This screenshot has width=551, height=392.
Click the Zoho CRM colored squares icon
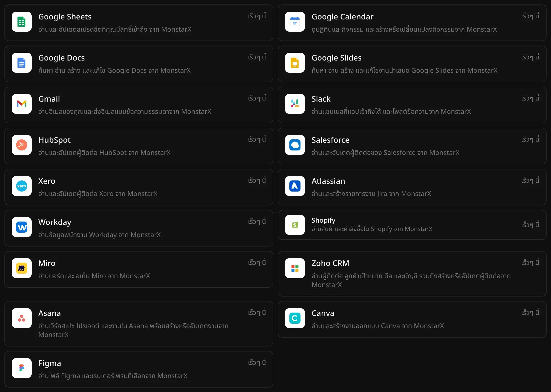point(295,268)
